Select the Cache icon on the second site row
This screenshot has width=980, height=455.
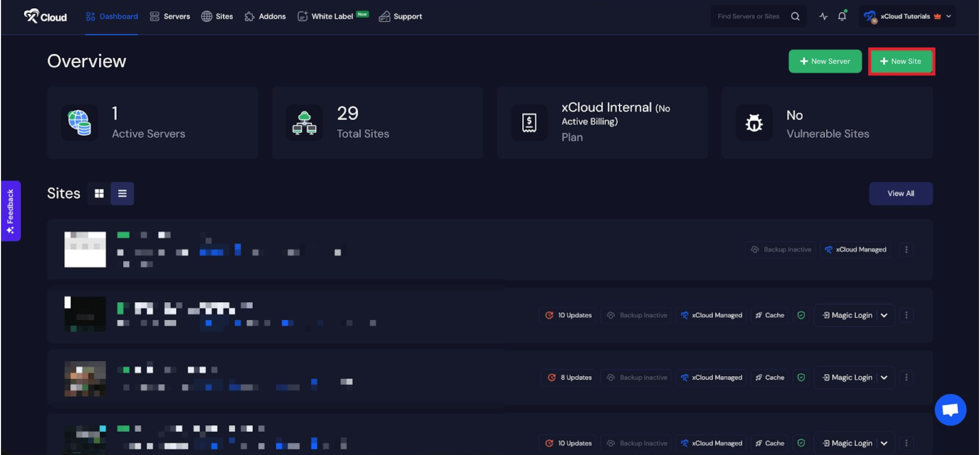(759, 315)
